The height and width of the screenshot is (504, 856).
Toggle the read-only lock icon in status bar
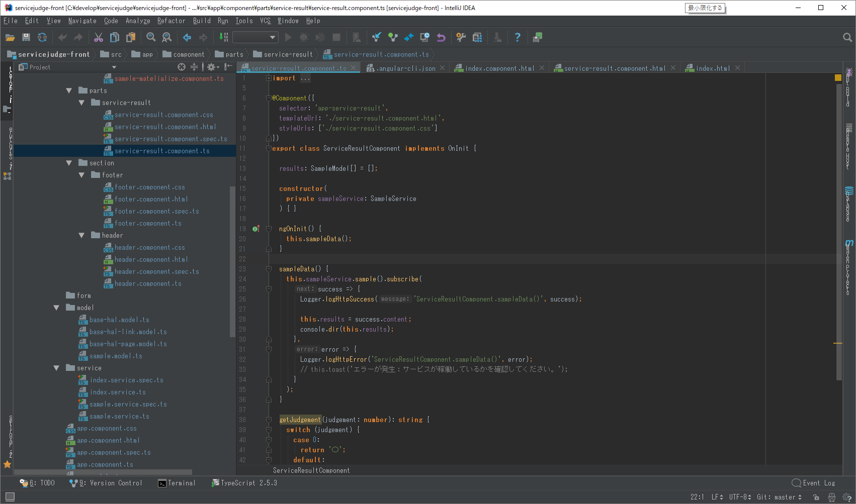pos(816,497)
